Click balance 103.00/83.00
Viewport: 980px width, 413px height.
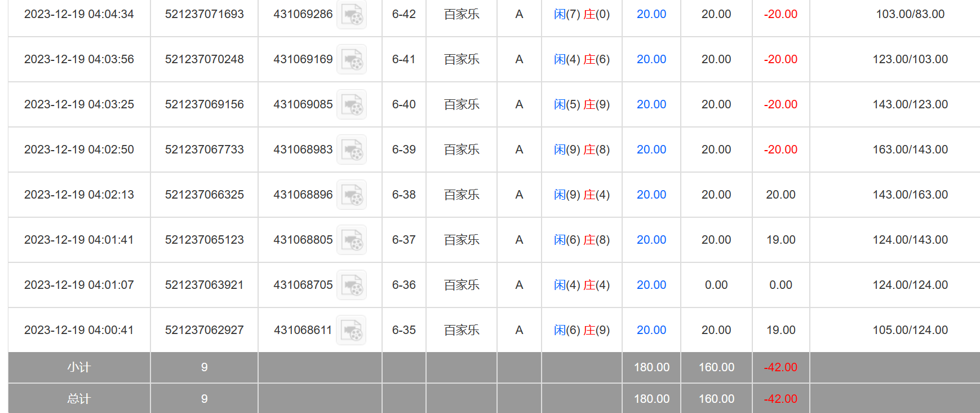pos(910,14)
